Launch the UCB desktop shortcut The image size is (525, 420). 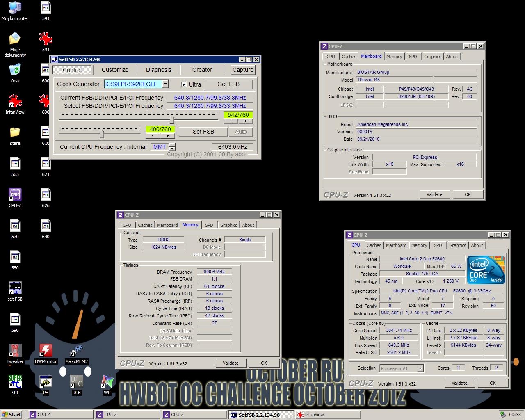pyautogui.click(x=76, y=385)
